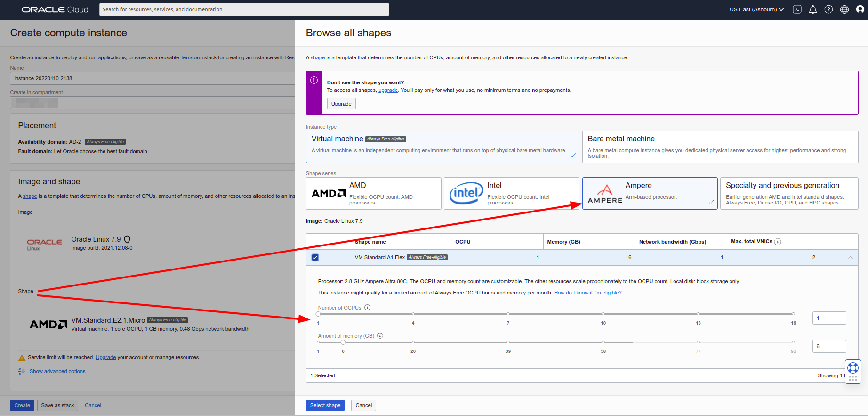Choose the AMD shape series card
The width and height of the screenshot is (868, 416).
coord(374,193)
